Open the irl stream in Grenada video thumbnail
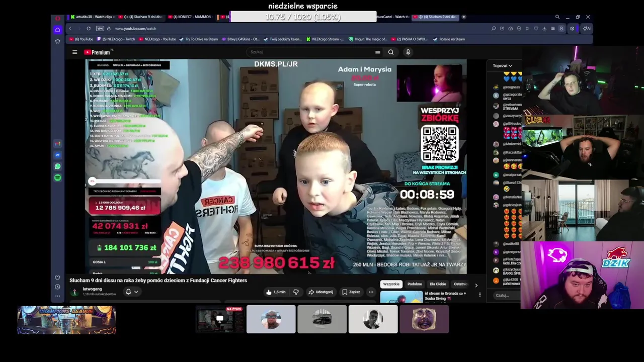The width and height of the screenshot is (644, 362). 401,297
